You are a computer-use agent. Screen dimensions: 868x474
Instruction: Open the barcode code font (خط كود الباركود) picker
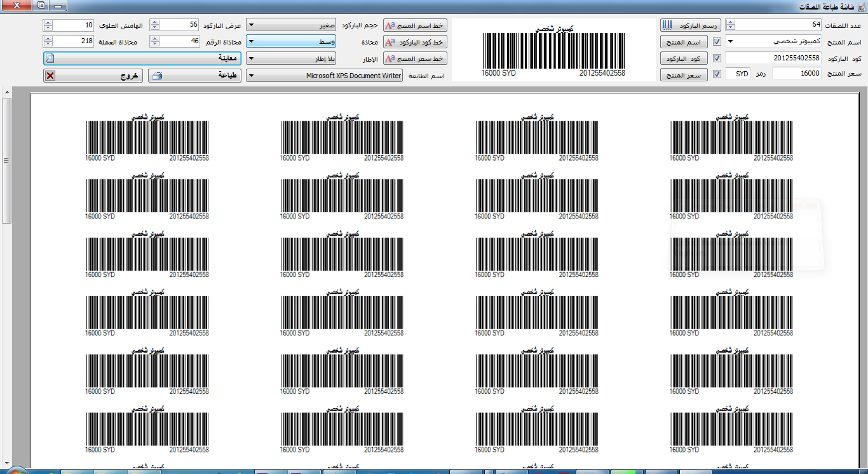(415, 42)
